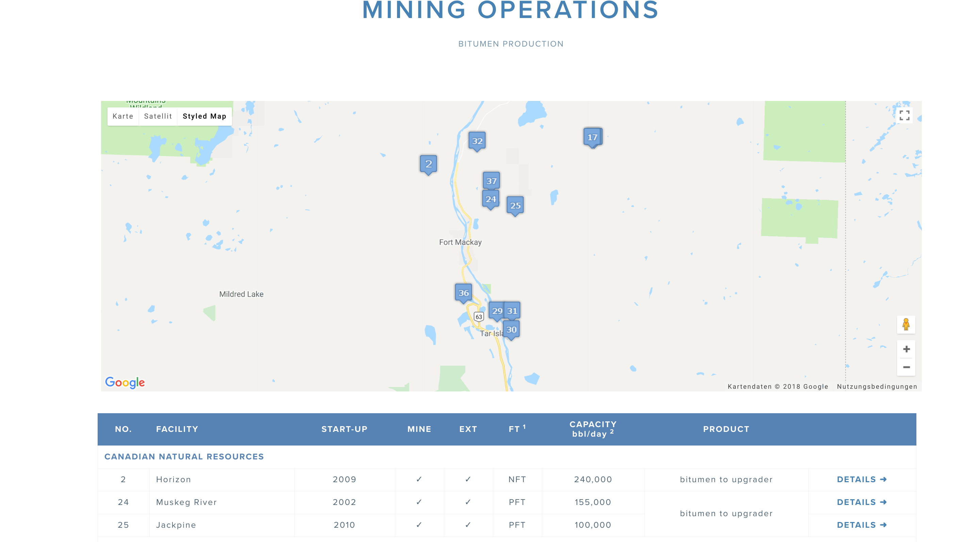Toggle fullscreen map view
The height and width of the screenshot is (542, 980).
(x=904, y=115)
